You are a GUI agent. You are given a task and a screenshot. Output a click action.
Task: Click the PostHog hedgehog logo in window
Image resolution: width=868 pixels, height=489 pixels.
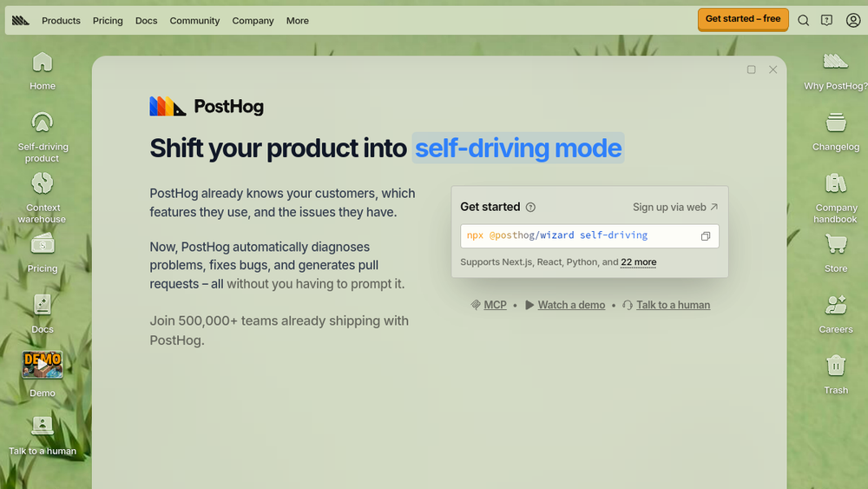point(207,106)
